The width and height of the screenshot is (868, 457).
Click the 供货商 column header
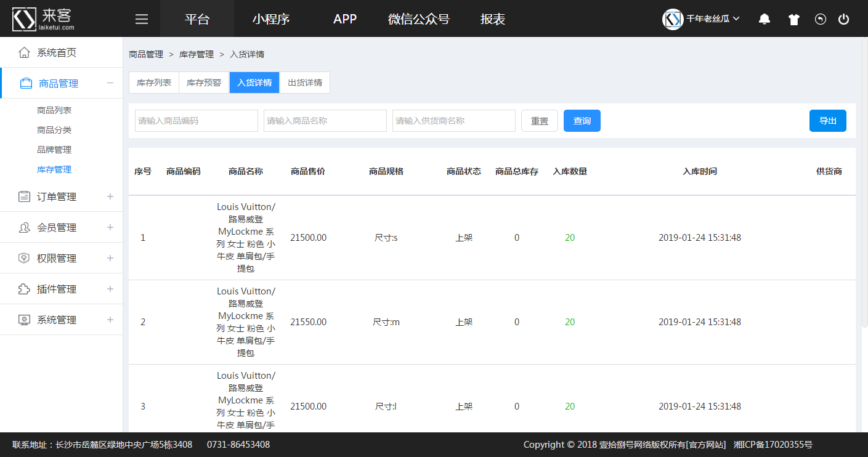point(829,171)
